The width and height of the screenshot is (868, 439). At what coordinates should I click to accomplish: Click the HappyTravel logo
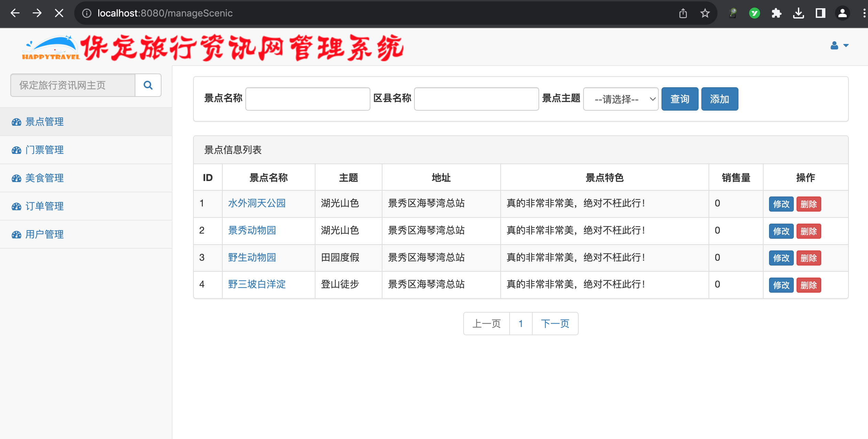[51, 48]
